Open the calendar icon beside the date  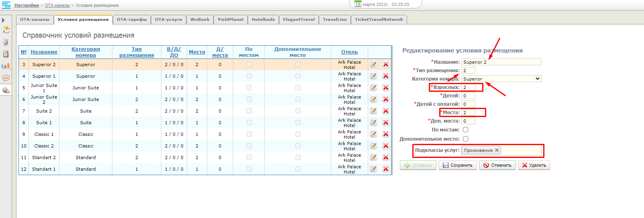[x=358, y=4]
